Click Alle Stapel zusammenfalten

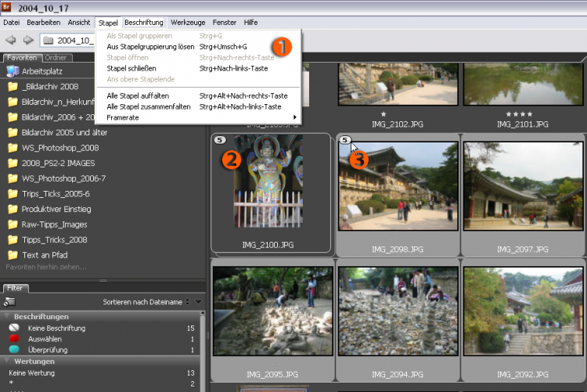[149, 106]
